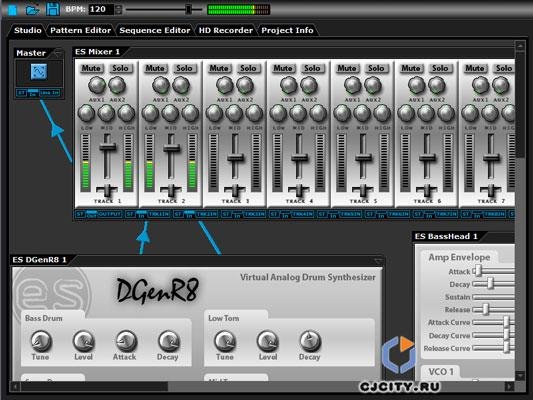Click Track 1 HIGH EQ knob

tap(126, 113)
